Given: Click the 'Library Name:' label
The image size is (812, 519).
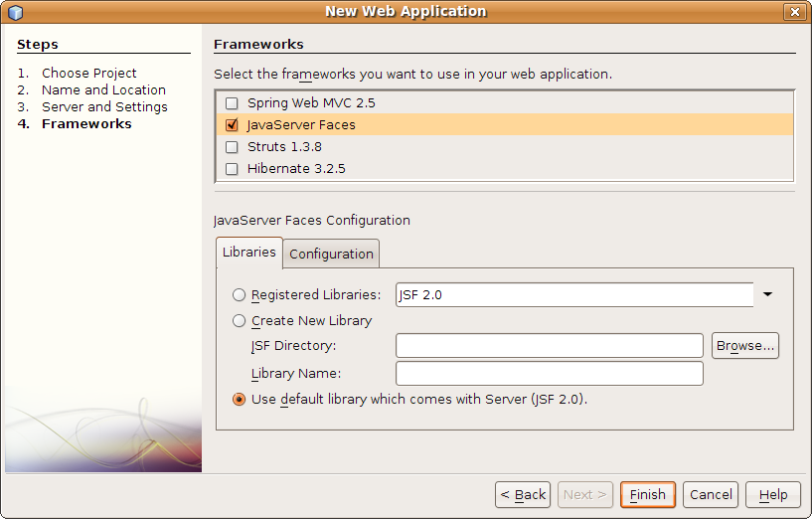Looking at the screenshot, I should pos(296,374).
